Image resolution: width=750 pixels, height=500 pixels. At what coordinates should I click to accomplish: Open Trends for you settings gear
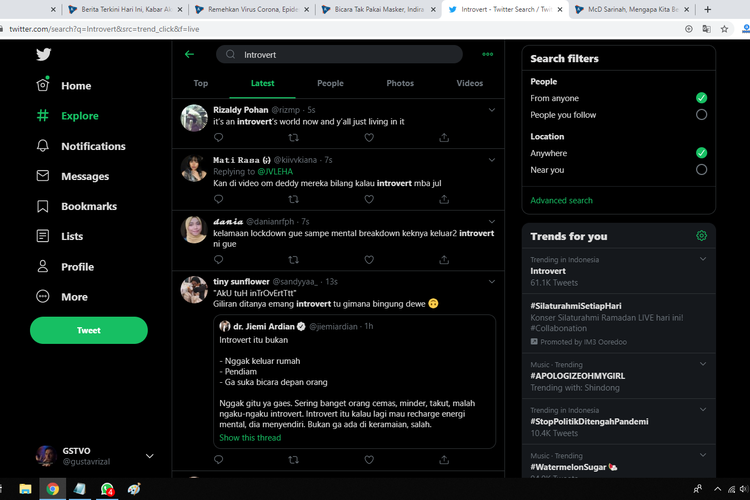point(701,236)
